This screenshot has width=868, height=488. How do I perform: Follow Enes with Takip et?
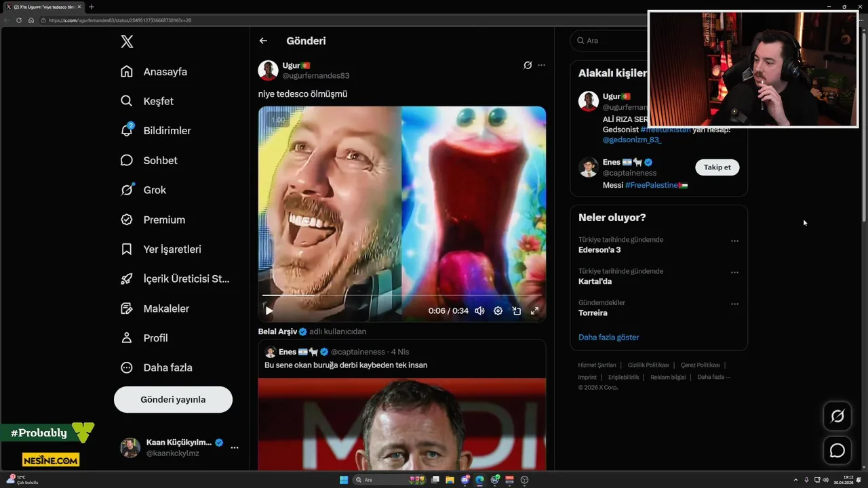pyautogui.click(x=717, y=167)
